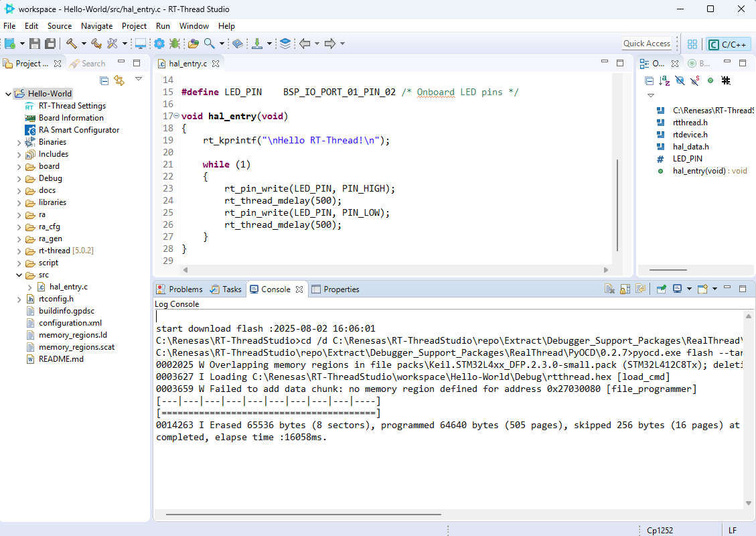
Task: Click the flash download icon
Action: click(x=257, y=44)
